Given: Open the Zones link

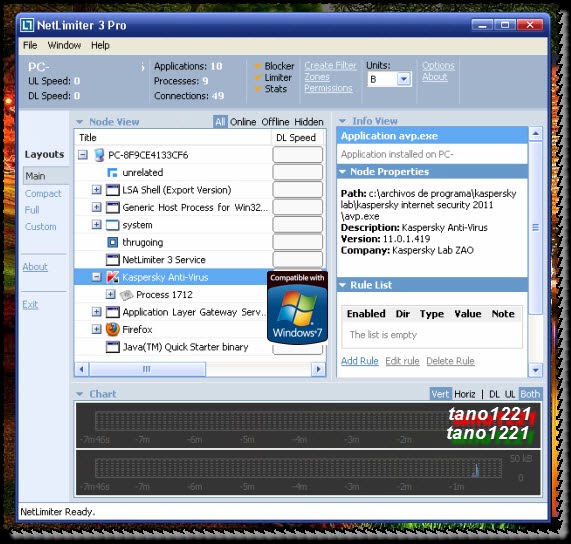Looking at the screenshot, I should (x=317, y=77).
